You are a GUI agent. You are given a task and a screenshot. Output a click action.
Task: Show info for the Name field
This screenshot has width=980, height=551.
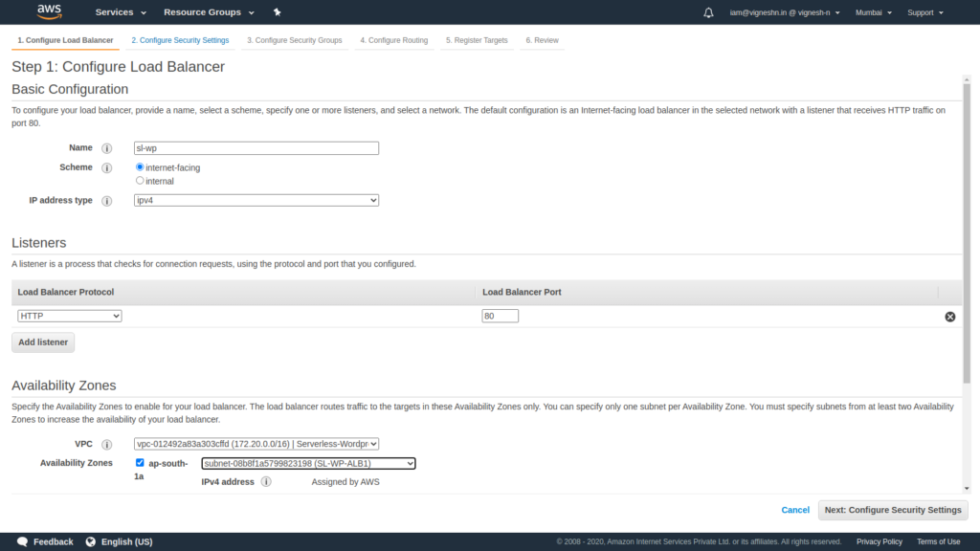point(107,148)
